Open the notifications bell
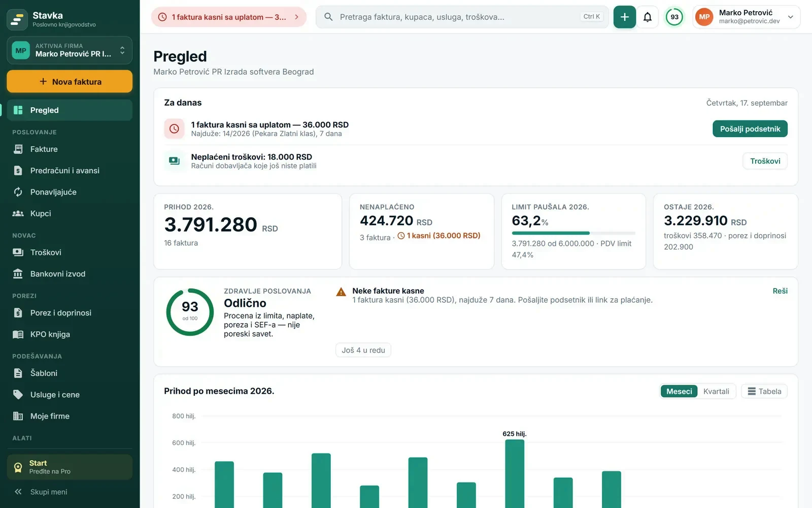This screenshot has width=812, height=508. tap(648, 17)
